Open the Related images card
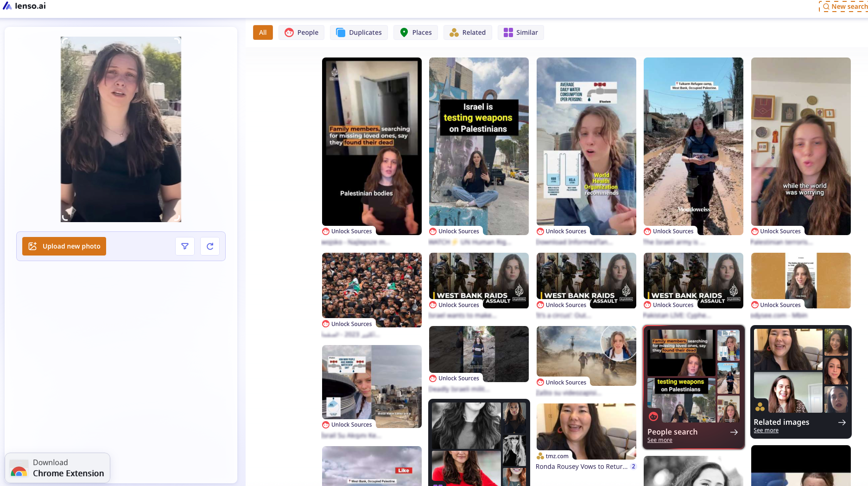868x486 pixels. [x=801, y=382]
